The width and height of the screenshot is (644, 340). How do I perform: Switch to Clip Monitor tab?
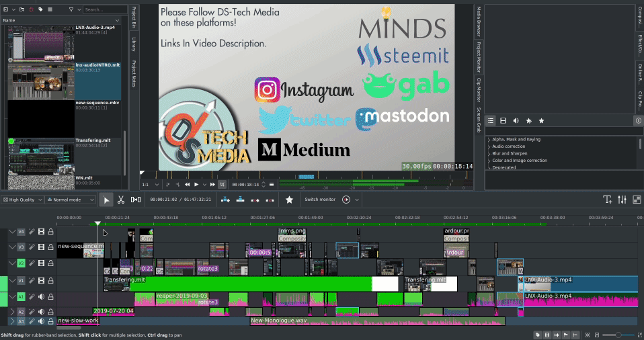(x=479, y=90)
